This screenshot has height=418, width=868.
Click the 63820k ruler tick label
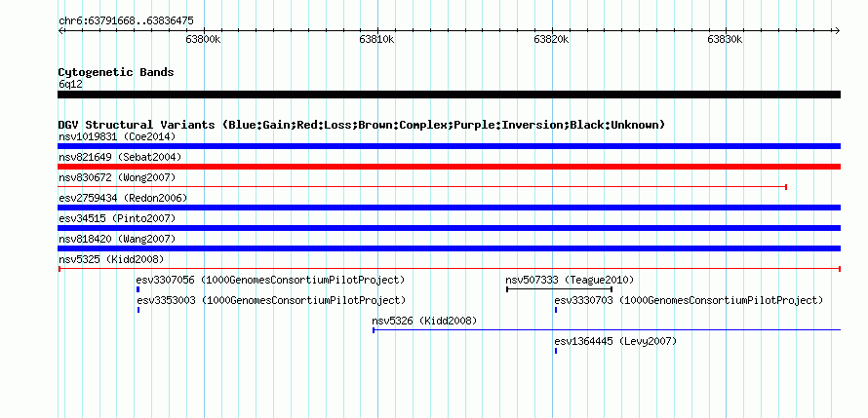pos(552,39)
